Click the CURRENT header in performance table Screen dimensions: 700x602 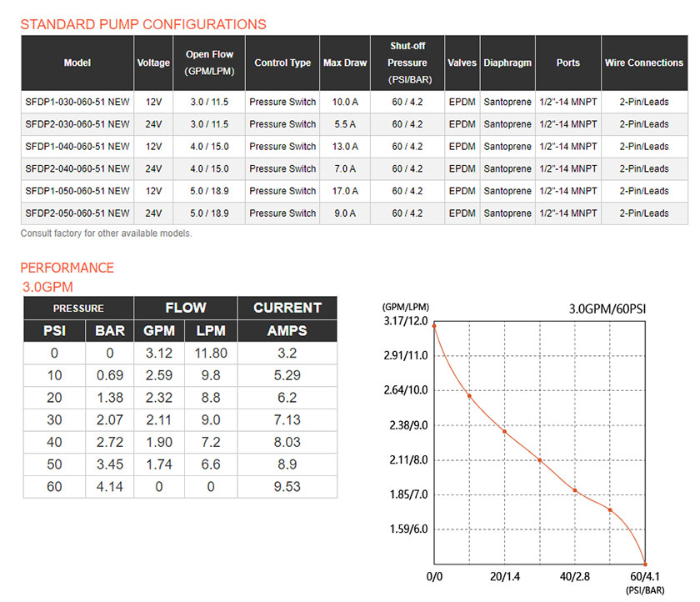(x=287, y=308)
